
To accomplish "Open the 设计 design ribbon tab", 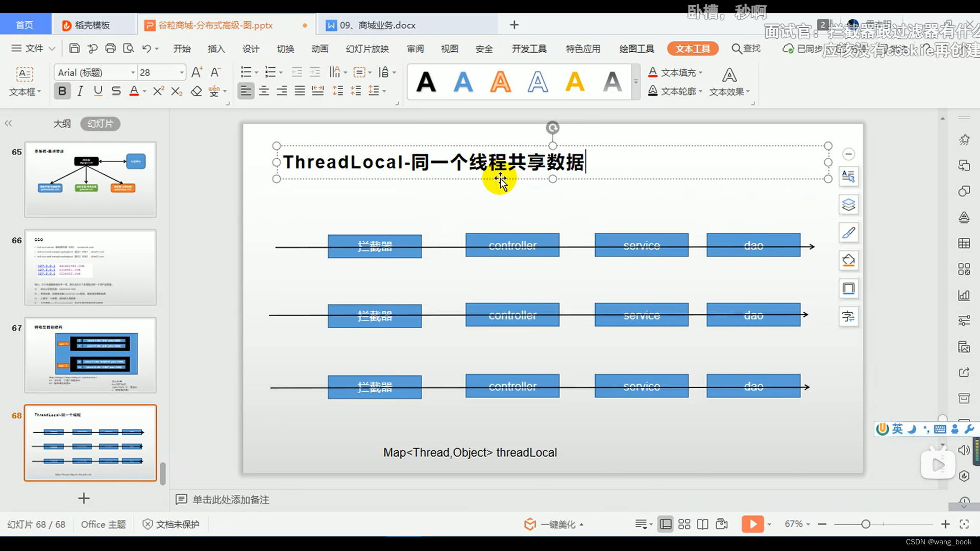I will pos(251,48).
